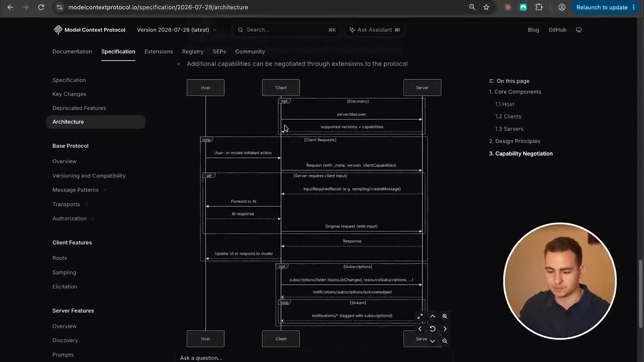Switch to the Registry tab
Screen dimensions: 644x362
(x=193, y=51)
